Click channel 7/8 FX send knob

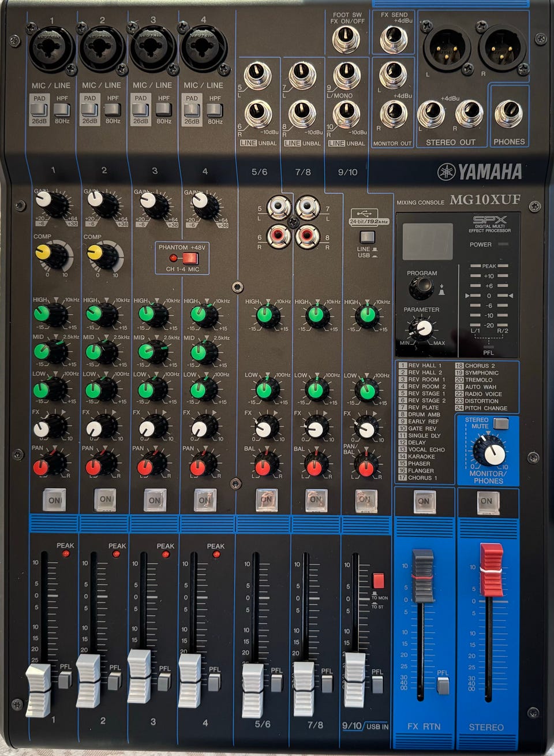316,428
